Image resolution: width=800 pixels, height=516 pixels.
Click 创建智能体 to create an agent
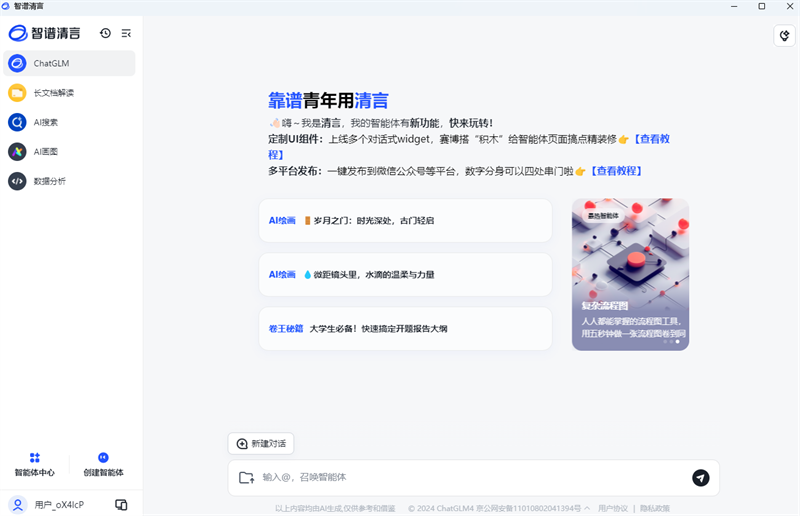click(x=103, y=464)
